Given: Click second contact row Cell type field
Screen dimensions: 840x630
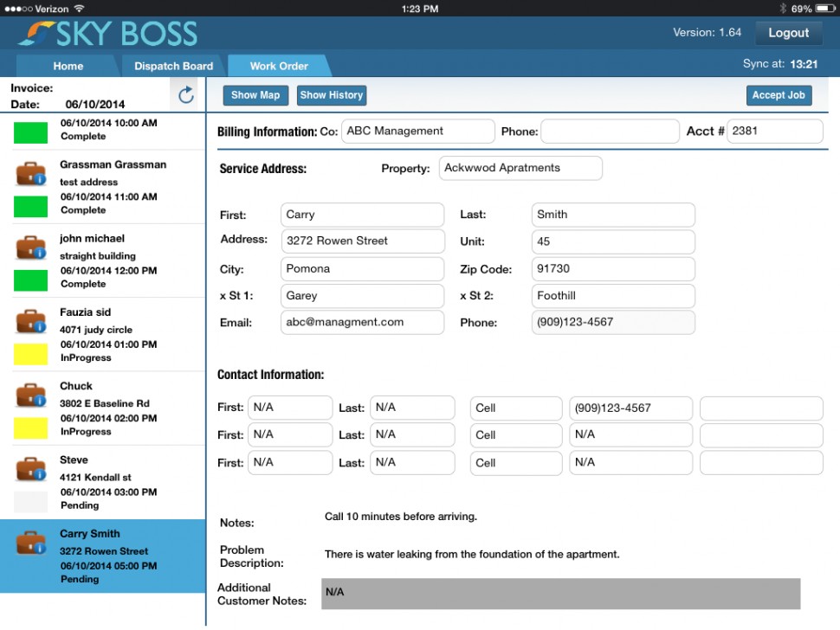Looking at the screenshot, I should click(516, 435).
